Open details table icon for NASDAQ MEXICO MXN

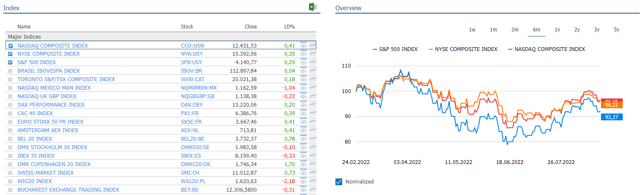[303, 88]
